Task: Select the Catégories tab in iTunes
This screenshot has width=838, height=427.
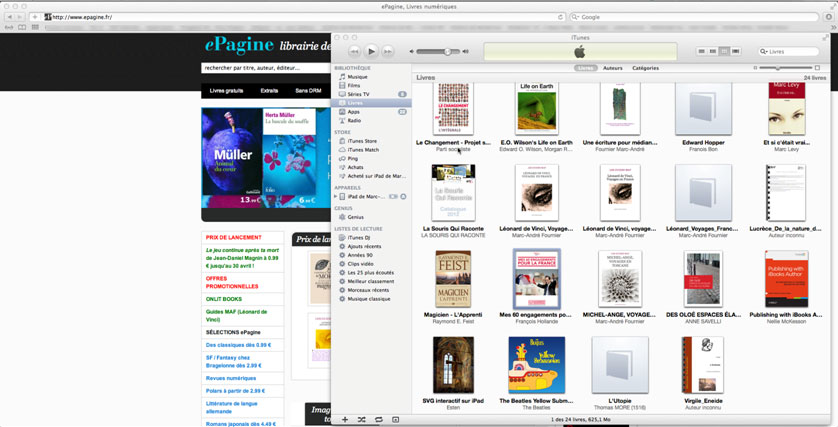Action: (645, 68)
